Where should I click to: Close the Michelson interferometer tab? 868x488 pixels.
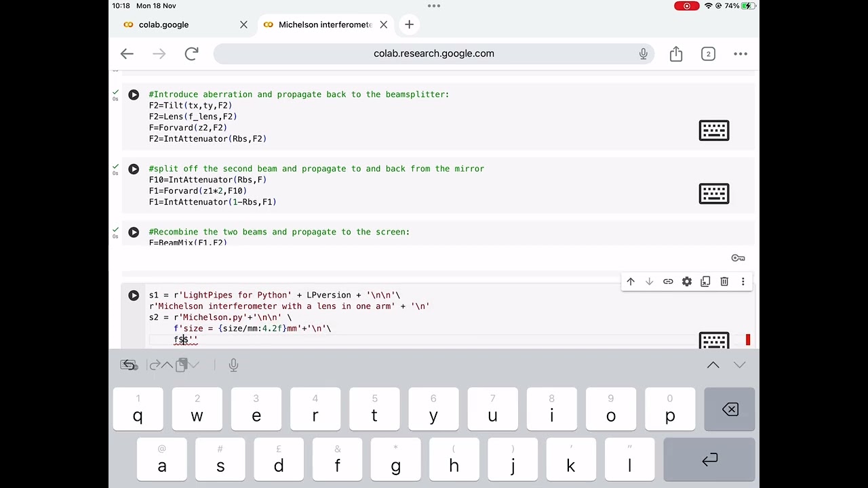pyautogui.click(x=384, y=24)
